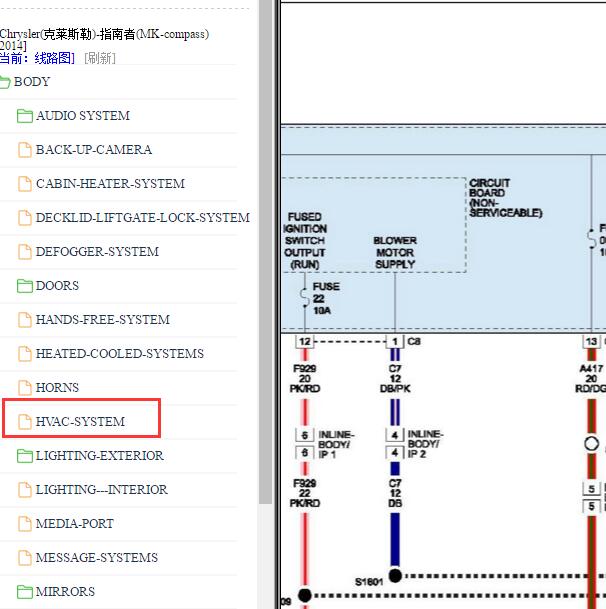
Task: Select DEFOGGER-SYSTEM diagram entry
Action: click(x=97, y=252)
